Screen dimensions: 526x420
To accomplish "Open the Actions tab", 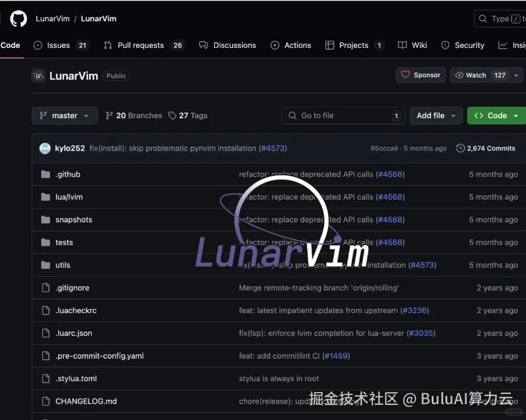I will point(291,46).
